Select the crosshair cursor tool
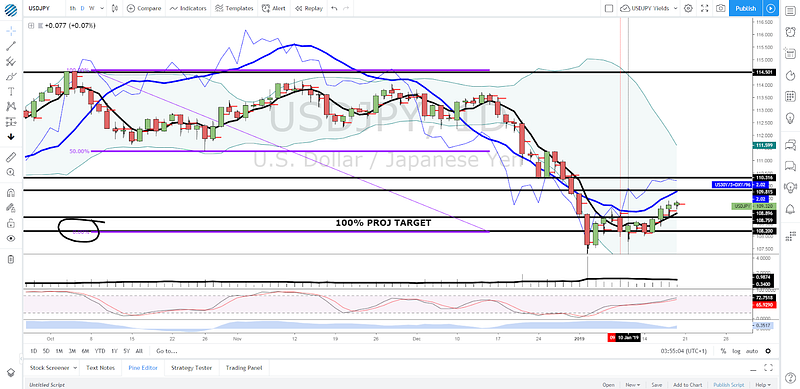The image size is (800, 389). [x=11, y=31]
